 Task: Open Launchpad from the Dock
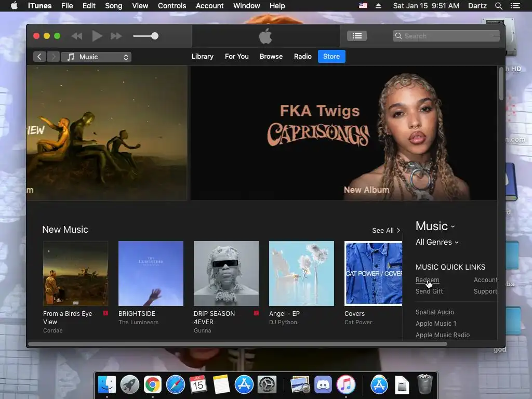tap(130, 385)
